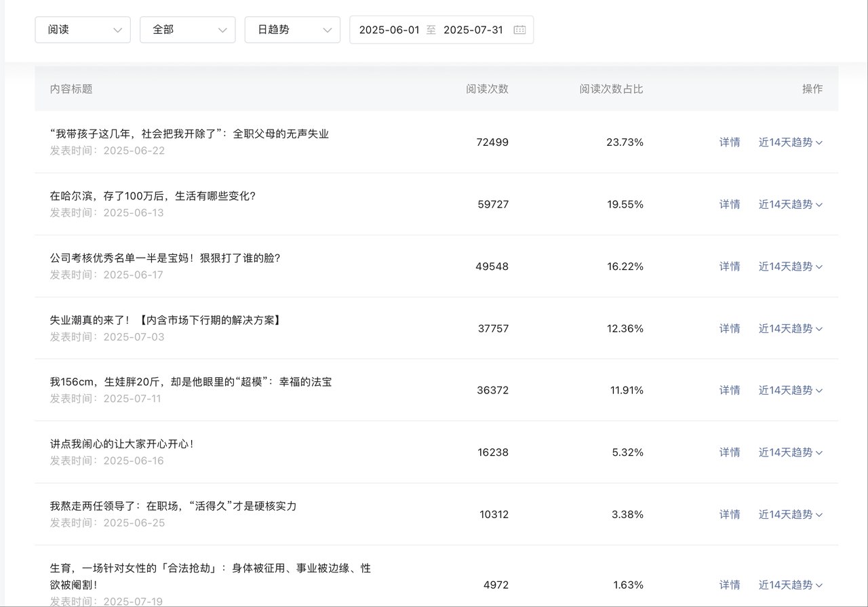The height and width of the screenshot is (607, 868).
Task: Open 详情 for the 我熬走两任领导了 article
Action: click(x=730, y=514)
